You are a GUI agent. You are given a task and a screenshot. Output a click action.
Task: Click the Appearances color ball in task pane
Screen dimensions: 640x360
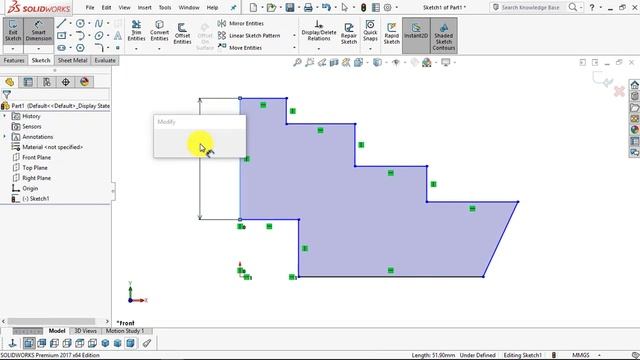click(634, 130)
